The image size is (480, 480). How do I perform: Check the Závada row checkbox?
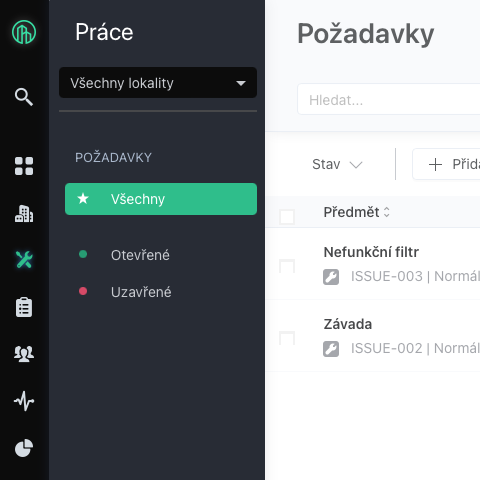pyautogui.click(x=287, y=338)
